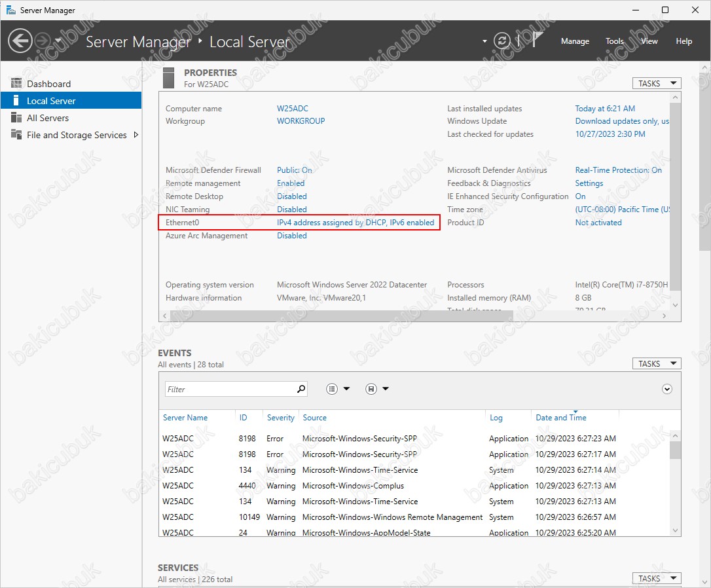
Task: Click the W25ADC computer name link
Action: 293,109
